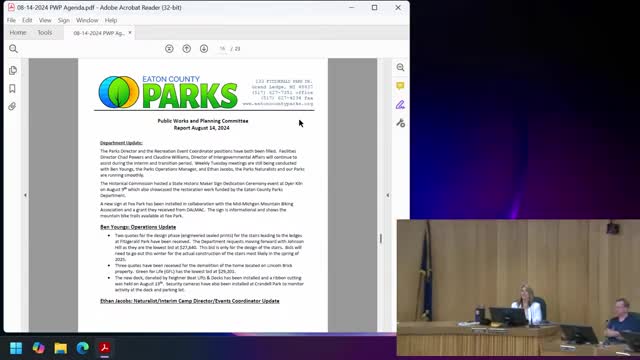Image resolution: width=640 pixels, height=360 pixels.
Task: Go to first page using top arrow icon
Action: [x=169, y=49]
